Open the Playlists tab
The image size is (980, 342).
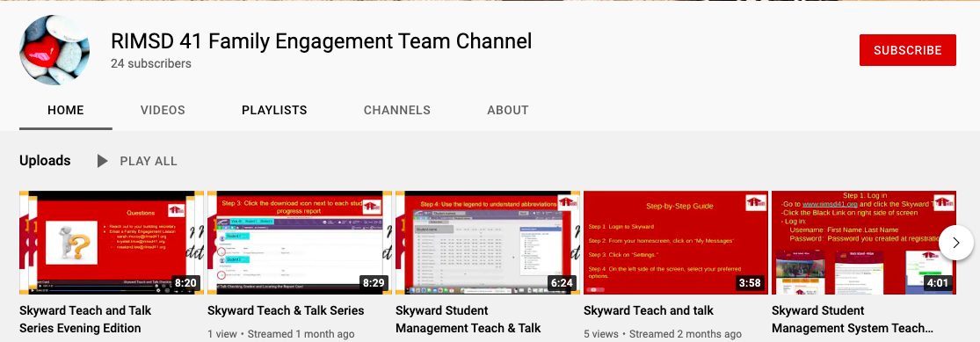274,110
